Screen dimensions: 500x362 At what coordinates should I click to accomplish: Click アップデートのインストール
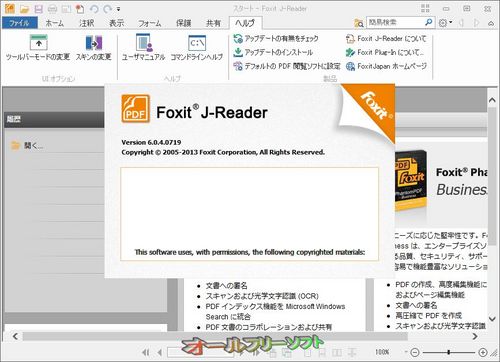[x=273, y=52]
